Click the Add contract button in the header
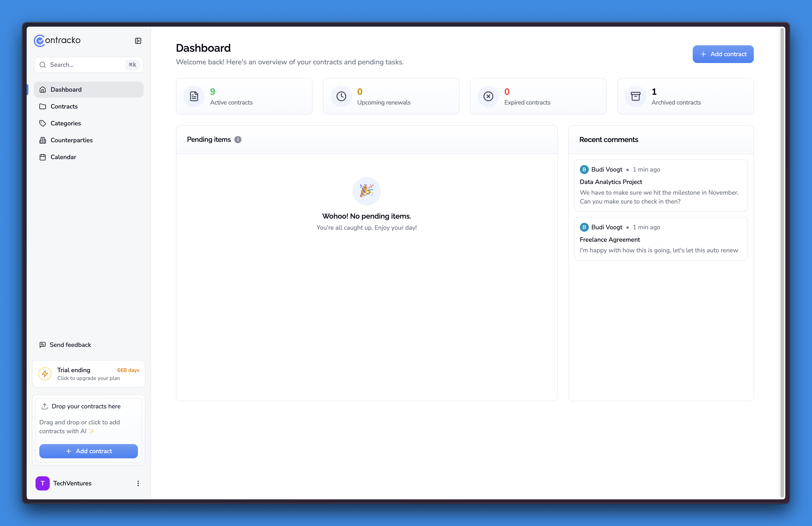Image resolution: width=812 pixels, height=526 pixels. pyautogui.click(x=723, y=54)
